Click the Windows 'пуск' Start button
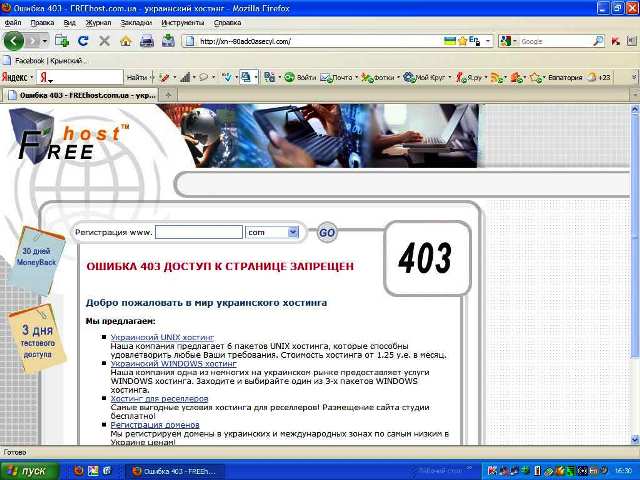Screen dimensions: 640x480 [28, 470]
